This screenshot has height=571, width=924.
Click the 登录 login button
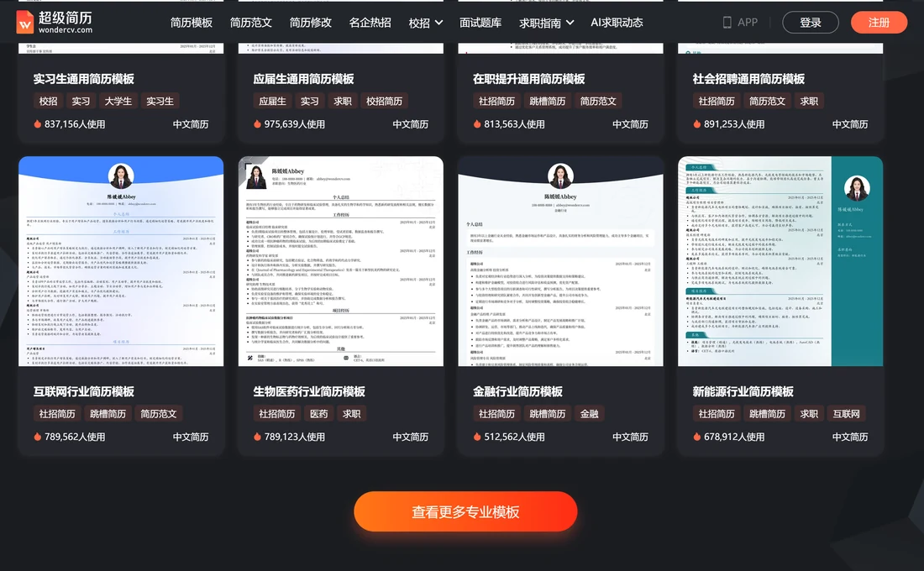tap(811, 23)
